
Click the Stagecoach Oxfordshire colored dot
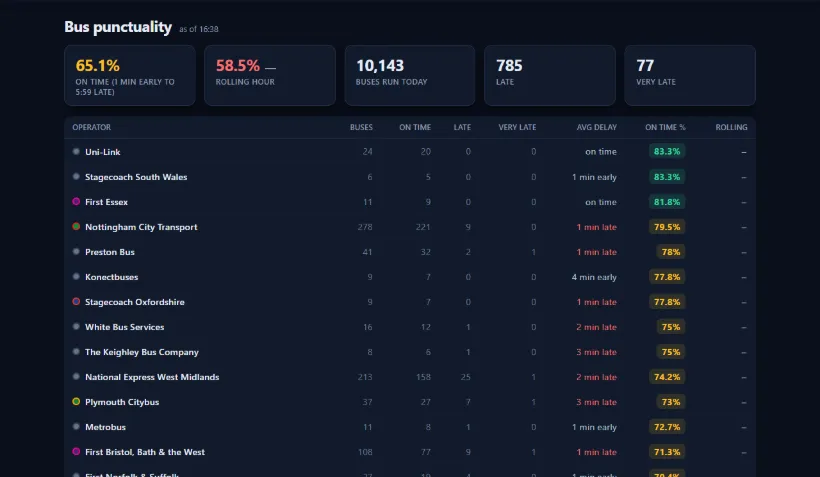76,302
